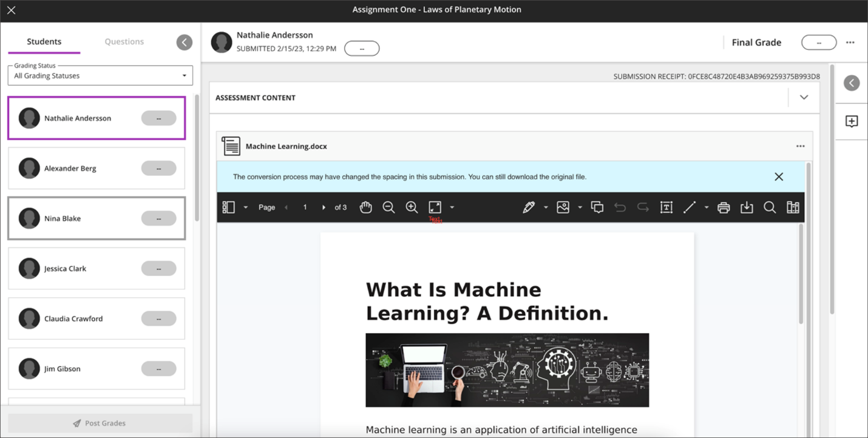Image resolution: width=868 pixels, height=438 pixels.
Task: Select the pen drawing annotation tool
Action: (529, 207)
